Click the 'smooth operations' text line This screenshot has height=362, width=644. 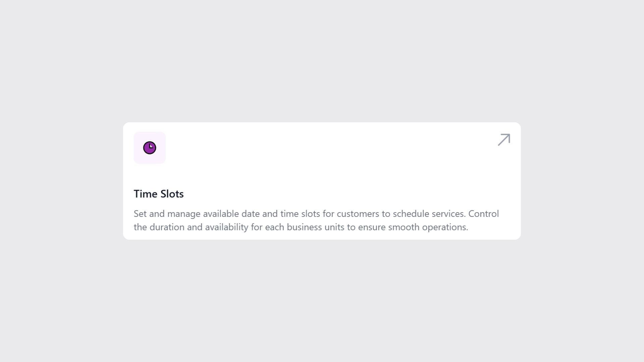pyautogui.click(x=428, y=227)
